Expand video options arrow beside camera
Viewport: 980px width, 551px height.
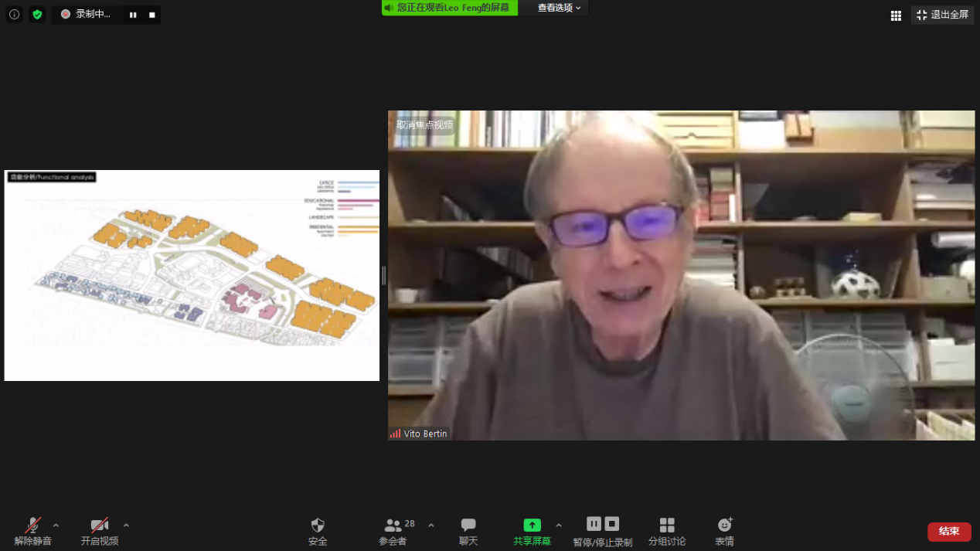(x=126, y=525)
